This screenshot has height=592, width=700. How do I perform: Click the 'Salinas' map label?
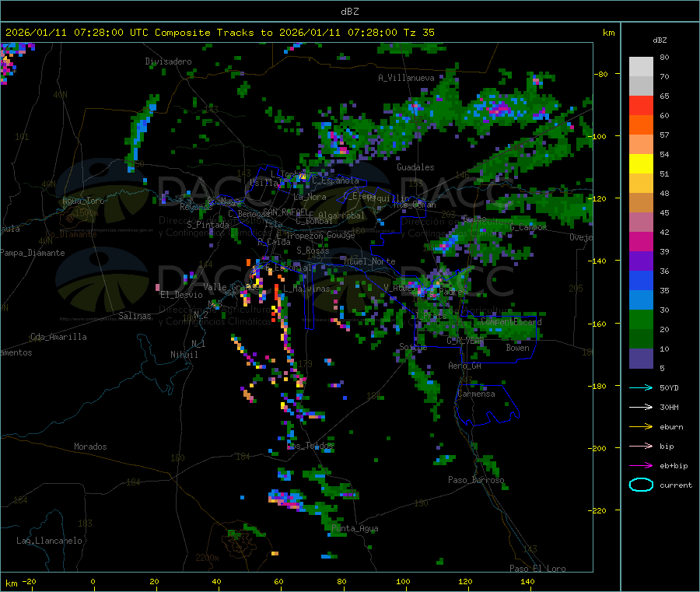pos(135,316)
